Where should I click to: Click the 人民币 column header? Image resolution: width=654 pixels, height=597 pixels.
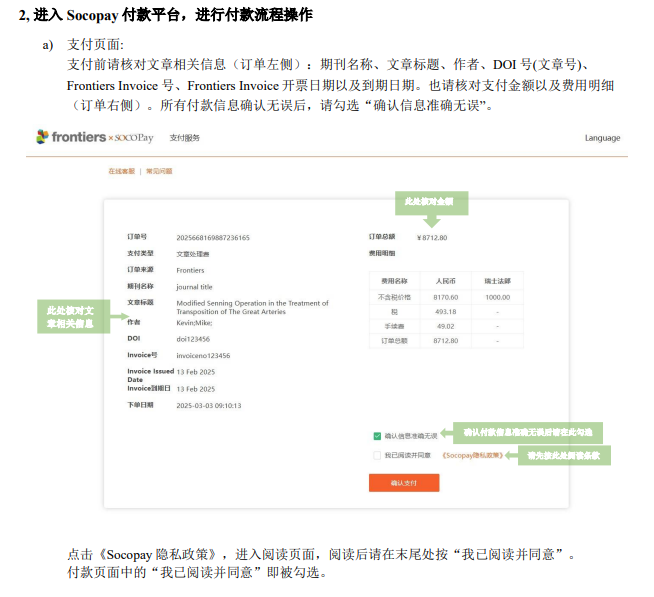tap(445, 281)
